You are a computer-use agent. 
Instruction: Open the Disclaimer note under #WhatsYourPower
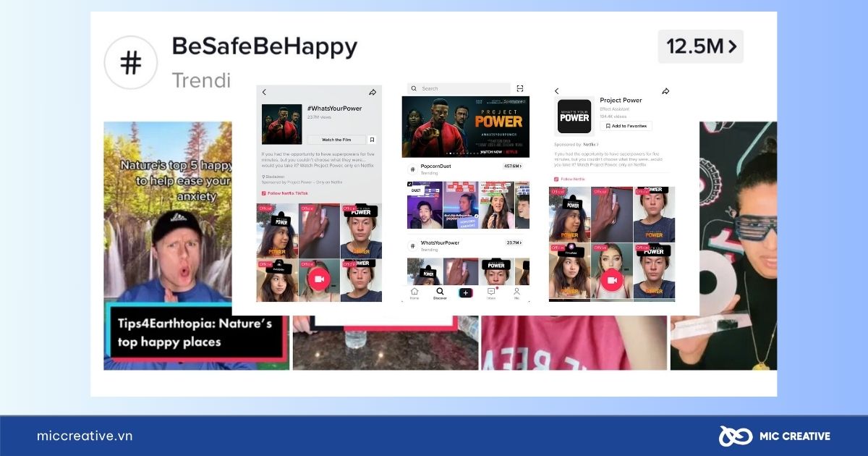pos(273,177)
